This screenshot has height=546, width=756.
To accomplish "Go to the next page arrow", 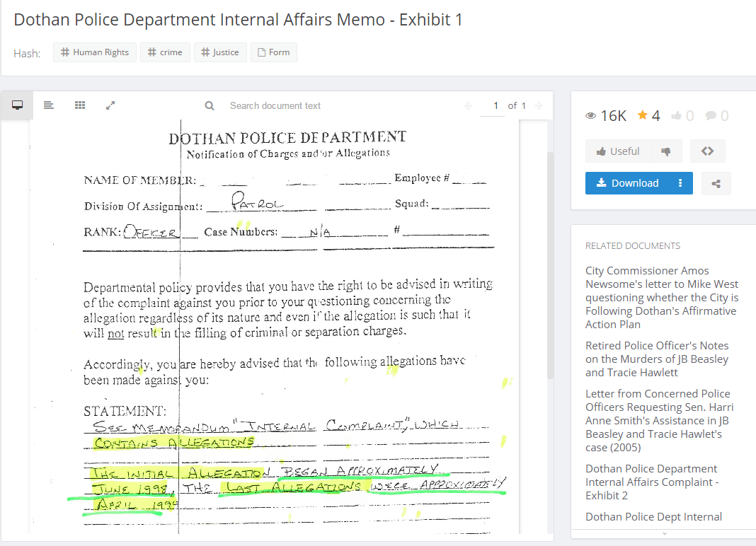I will tap(539, 105).
